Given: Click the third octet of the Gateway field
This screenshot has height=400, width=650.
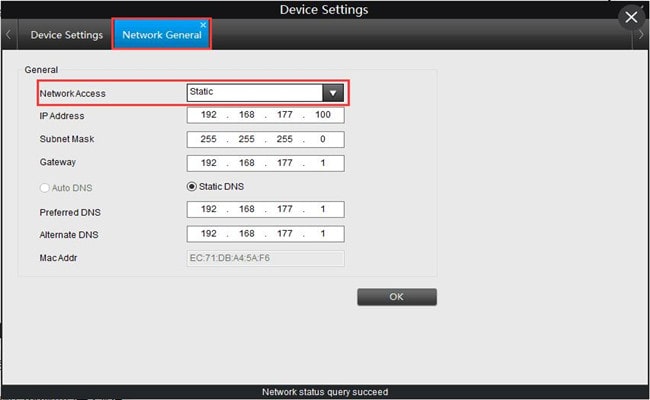Looking at the screenshot, I should click(285, 163).
